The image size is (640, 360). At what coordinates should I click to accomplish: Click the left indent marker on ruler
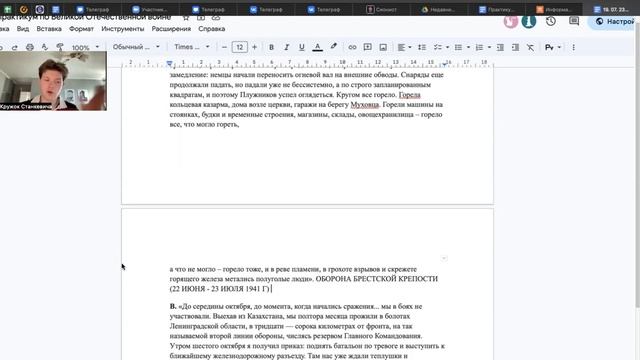pyautogui.click(x=169, y=63)
